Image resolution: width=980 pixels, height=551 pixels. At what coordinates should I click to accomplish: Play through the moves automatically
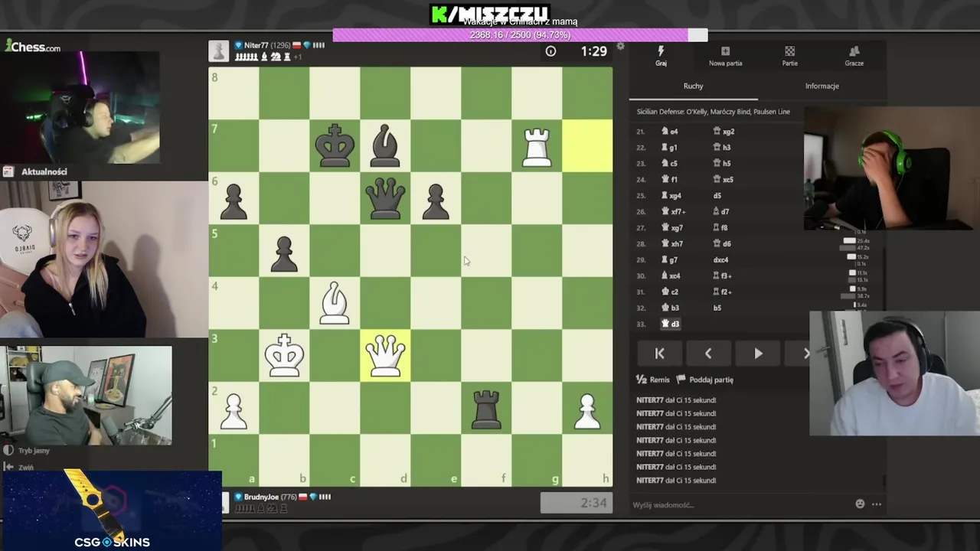[x=758, y=354]
